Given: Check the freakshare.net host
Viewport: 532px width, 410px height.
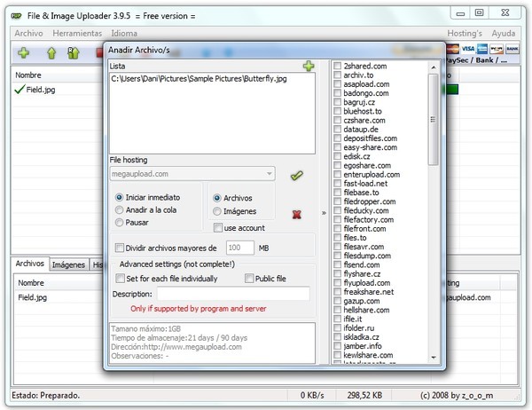Looking at the screenshot, I should click(337, 292).
